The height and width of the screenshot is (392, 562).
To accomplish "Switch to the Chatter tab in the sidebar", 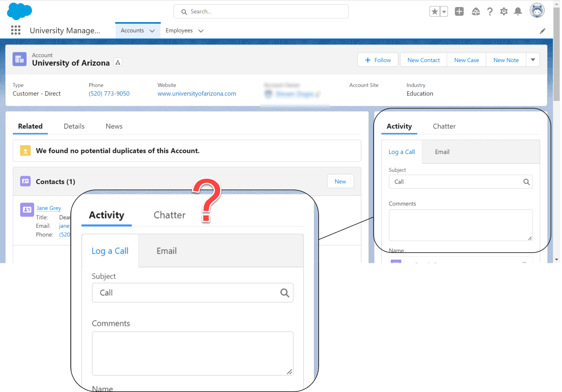I will pos(444,126).
